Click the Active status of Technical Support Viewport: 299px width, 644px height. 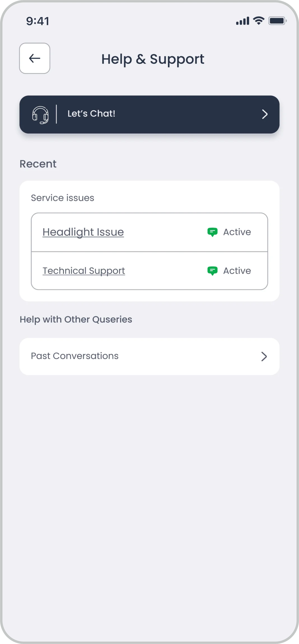pos(237,271)
